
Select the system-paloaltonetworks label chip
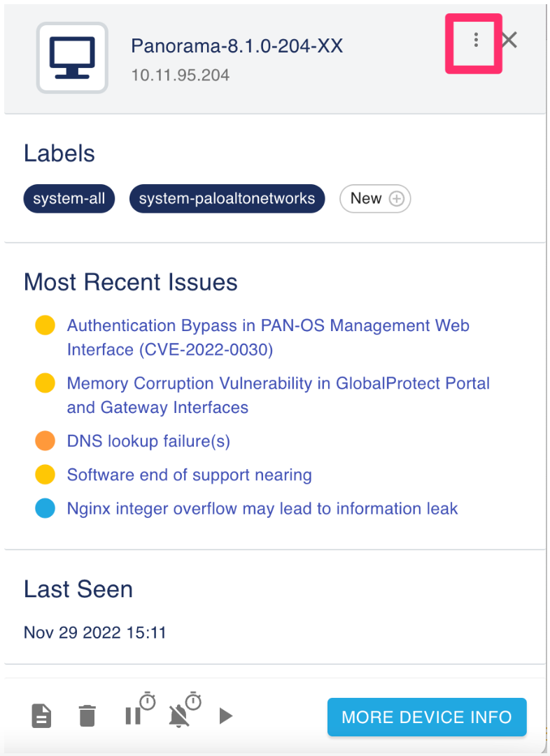(227, 199)
